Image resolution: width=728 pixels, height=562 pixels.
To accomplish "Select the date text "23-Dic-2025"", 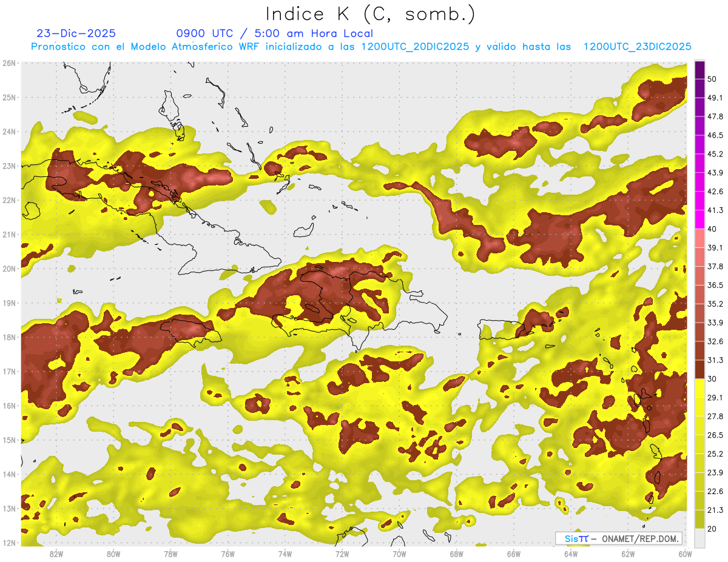I will coord(76,33).
